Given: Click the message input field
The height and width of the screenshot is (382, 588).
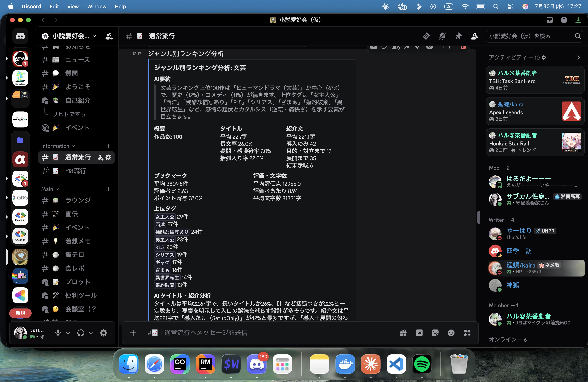Looking at the screenshot, I should click(x=272, y=333).
